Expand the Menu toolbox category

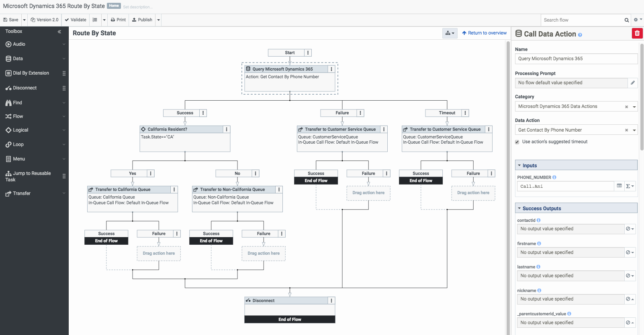tap(34, 159)
